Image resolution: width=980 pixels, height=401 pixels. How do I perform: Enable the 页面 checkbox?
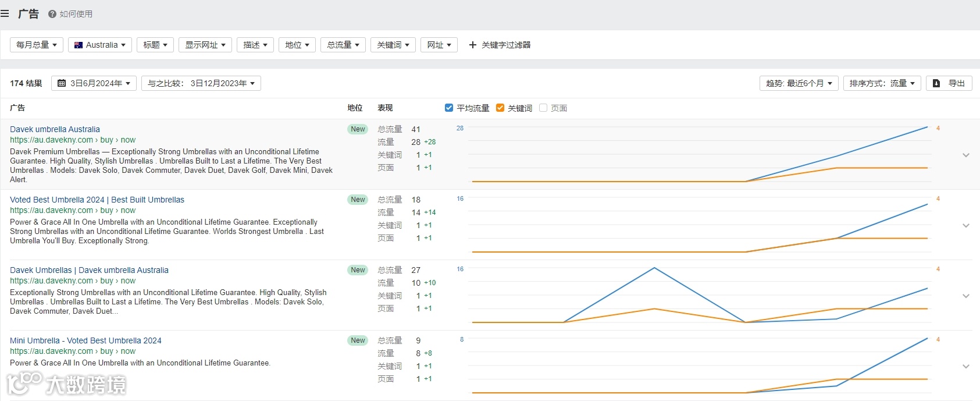pos(543,108)
